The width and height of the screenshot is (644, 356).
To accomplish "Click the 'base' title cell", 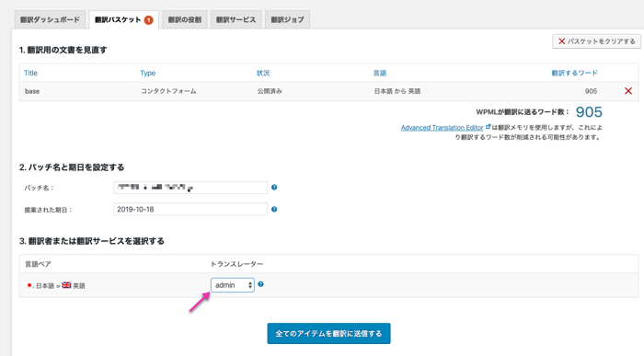I will pos(32,91).
